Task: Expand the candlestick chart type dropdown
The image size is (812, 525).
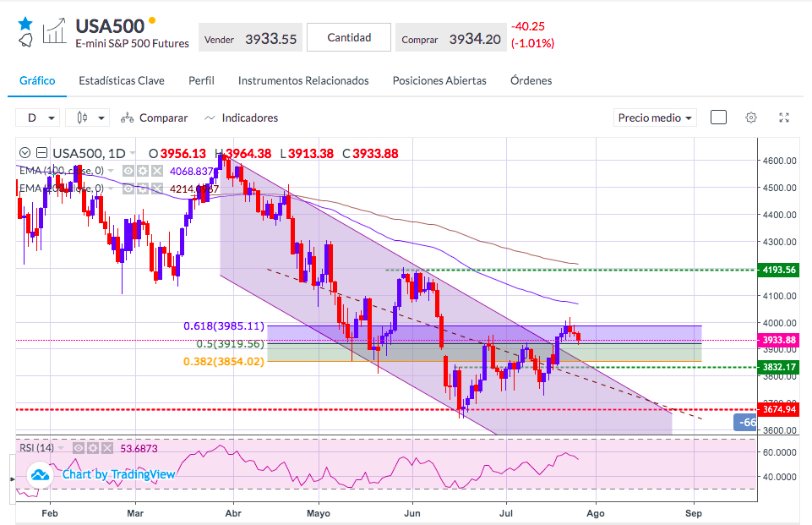Action: coord(88,118)
